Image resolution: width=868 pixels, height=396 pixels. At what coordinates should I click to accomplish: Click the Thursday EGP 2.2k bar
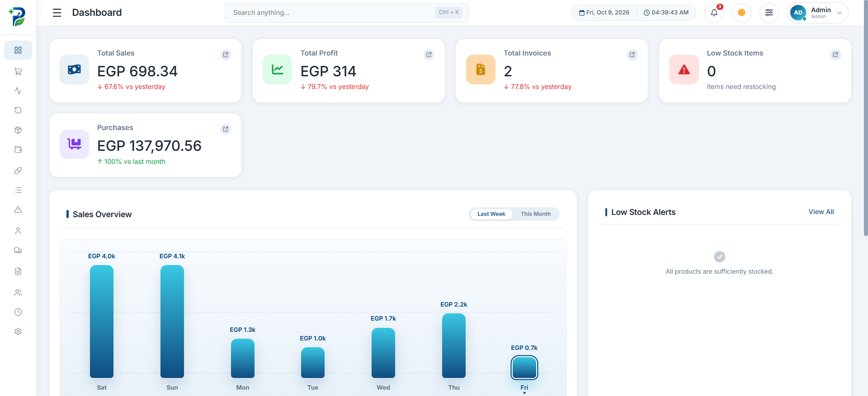pyautogui.click(x=454, y=345)
